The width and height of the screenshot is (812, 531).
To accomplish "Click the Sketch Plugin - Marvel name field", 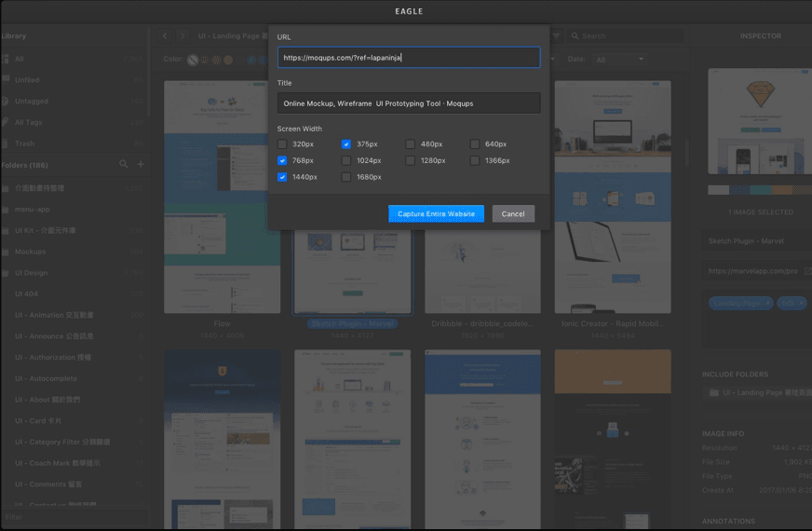I will pyautogui.click(x=757, y=241).
